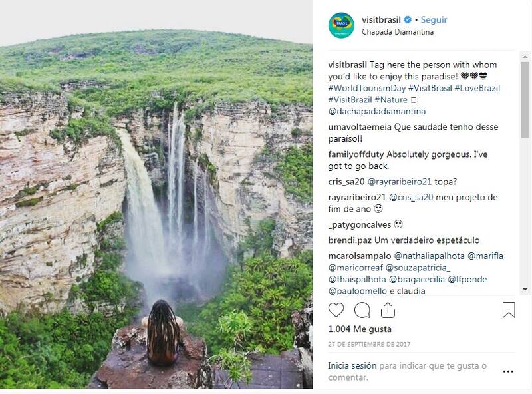The image size is (532, 394).
Task: Click the share arrow icon
Action: tap(388, 310)
